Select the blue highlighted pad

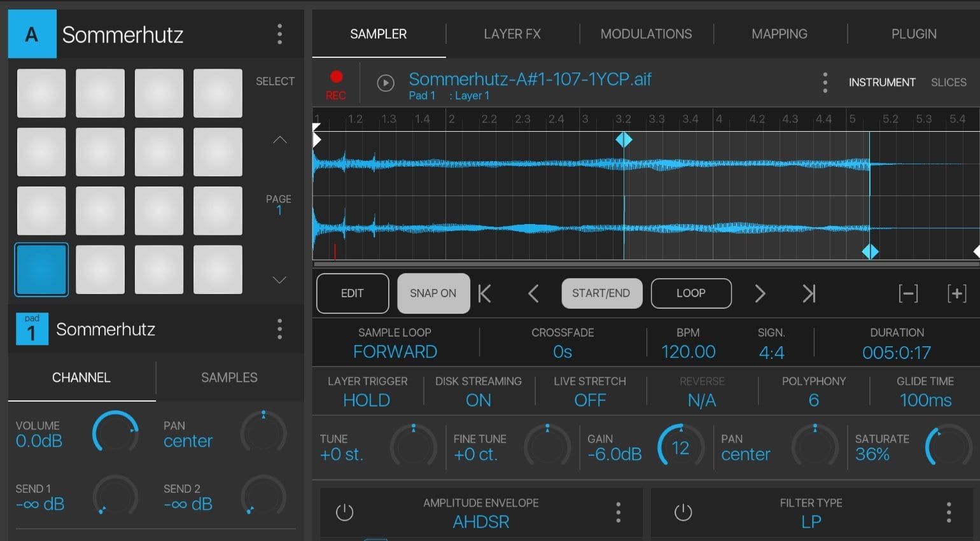tap(41, 270)
